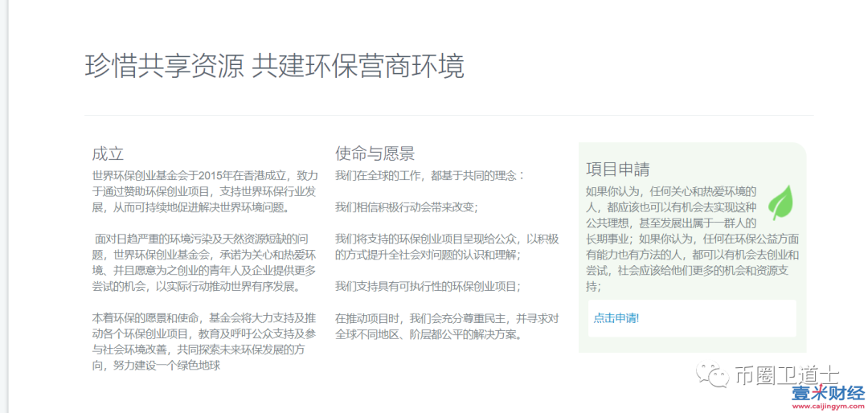Viewport: 868px width, 413px height.
Task: Click the 壹米财经 red logo
Action: tap(827, 393)
